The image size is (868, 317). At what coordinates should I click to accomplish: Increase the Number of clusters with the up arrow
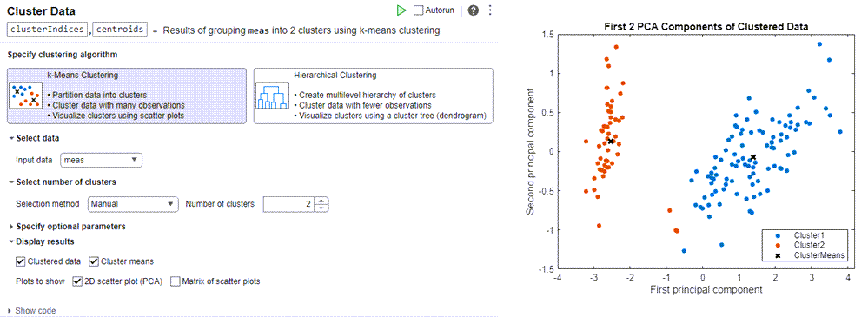[x=321, y=201]
